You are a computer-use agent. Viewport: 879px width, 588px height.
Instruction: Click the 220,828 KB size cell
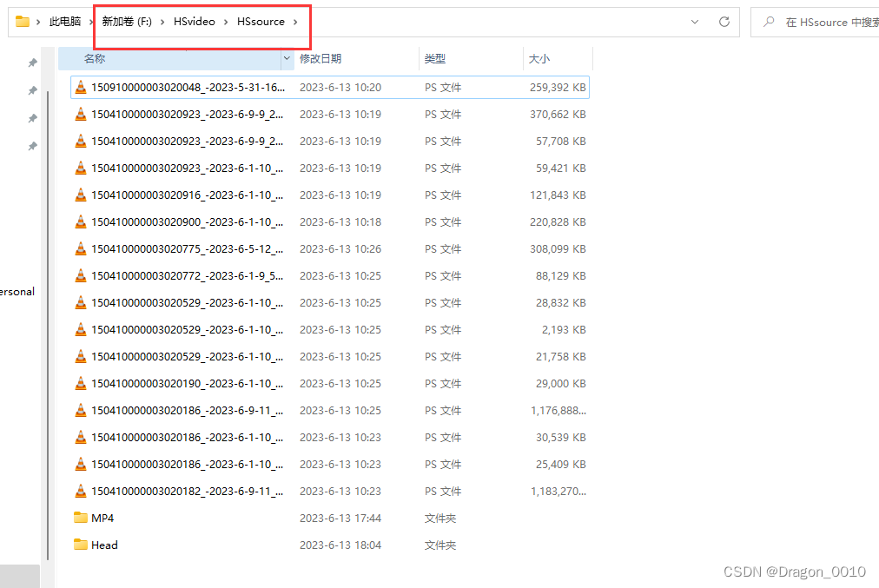(558, 222)
